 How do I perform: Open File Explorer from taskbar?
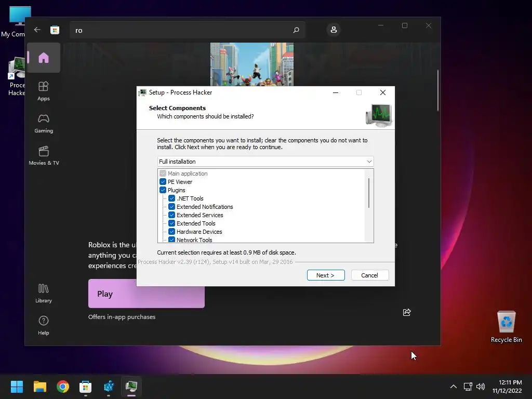39,387
